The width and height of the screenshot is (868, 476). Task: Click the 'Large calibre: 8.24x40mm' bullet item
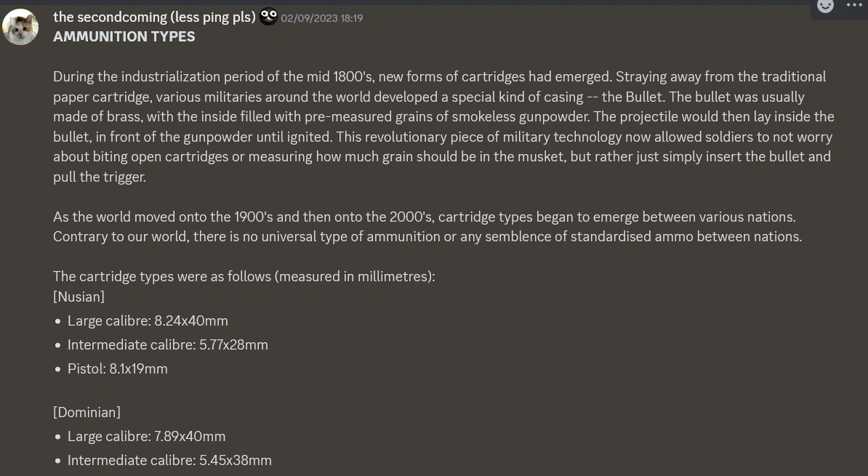(x=148, y=320)
